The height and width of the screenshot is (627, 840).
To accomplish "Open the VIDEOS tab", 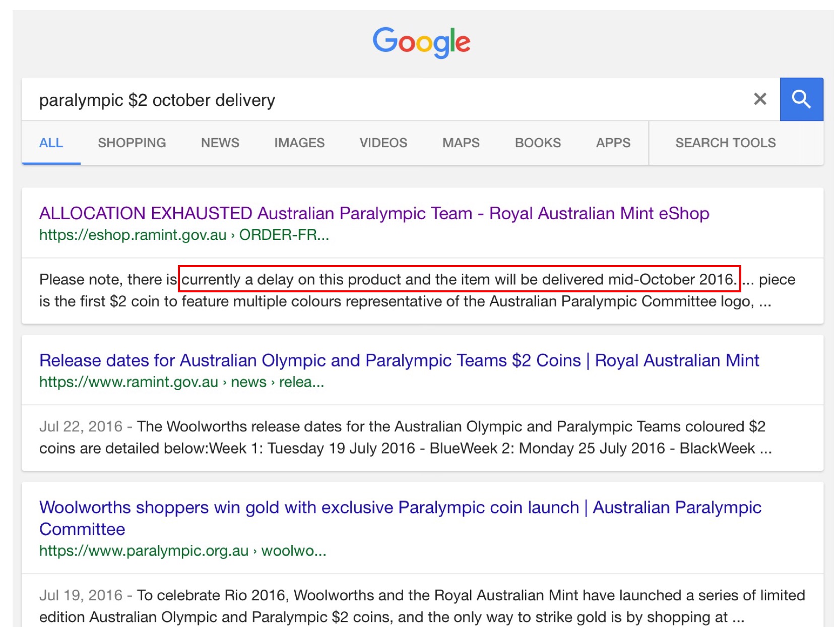I will tap(383, 143).
